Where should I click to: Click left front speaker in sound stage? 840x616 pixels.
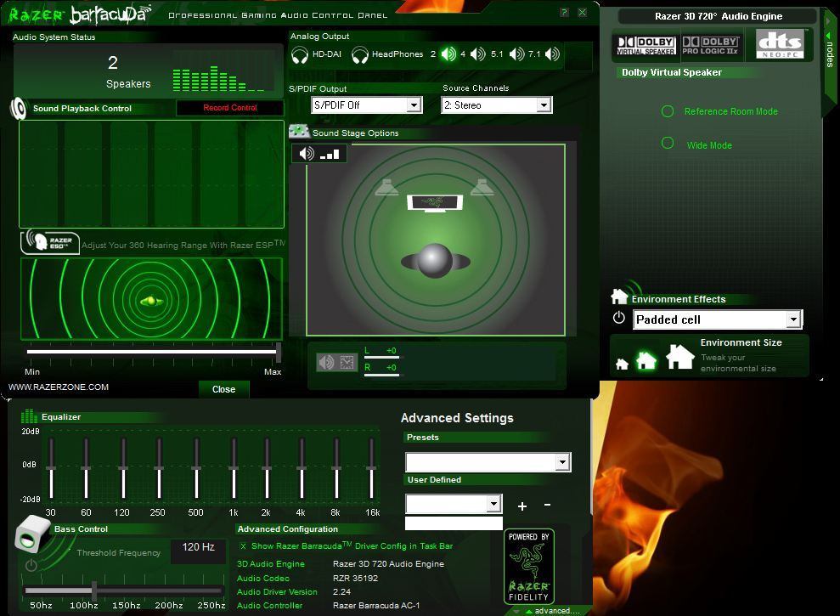coord(386,187)
